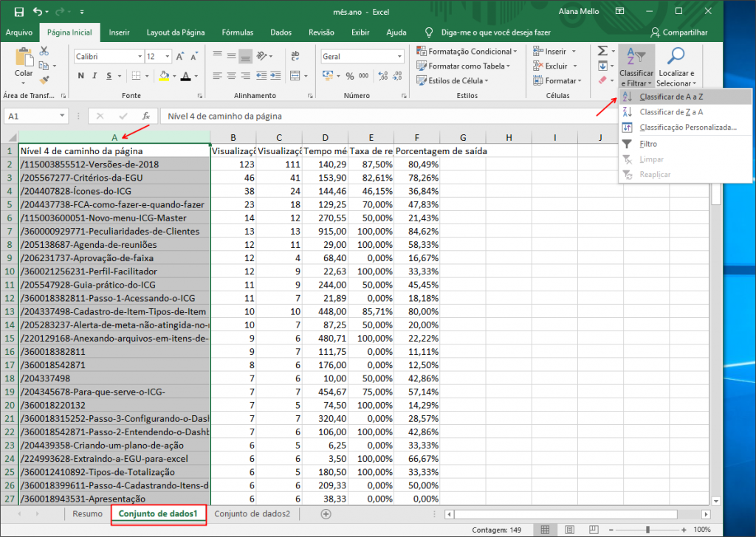
Task: Switch to the Conjunto de dados2 sheet
Action: click(252, 514)
